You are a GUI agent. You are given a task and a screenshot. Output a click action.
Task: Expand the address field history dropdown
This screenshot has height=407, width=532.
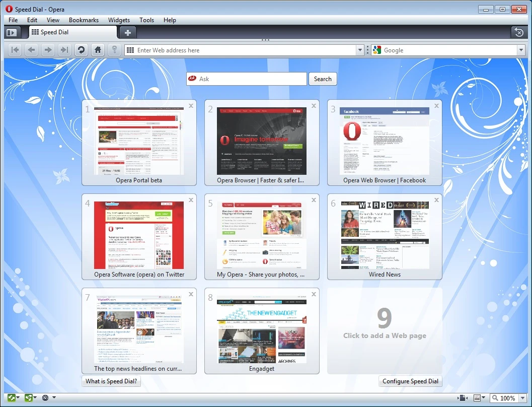pyautogui.click(x=360, y=50)
